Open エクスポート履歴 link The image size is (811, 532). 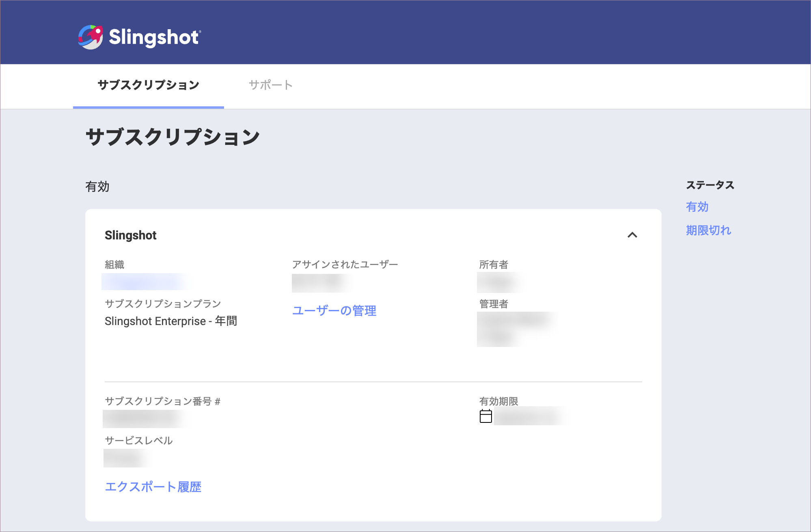coord(153,487)
